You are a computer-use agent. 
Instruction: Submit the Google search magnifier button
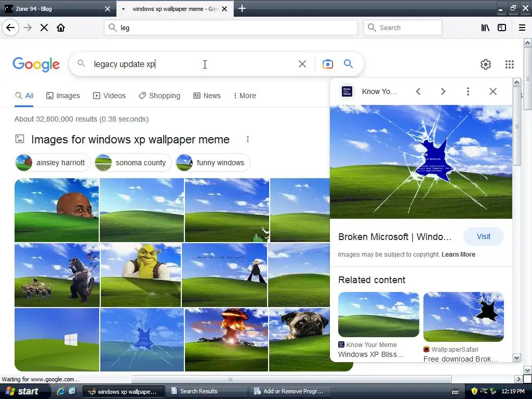(x=348, y=64)
